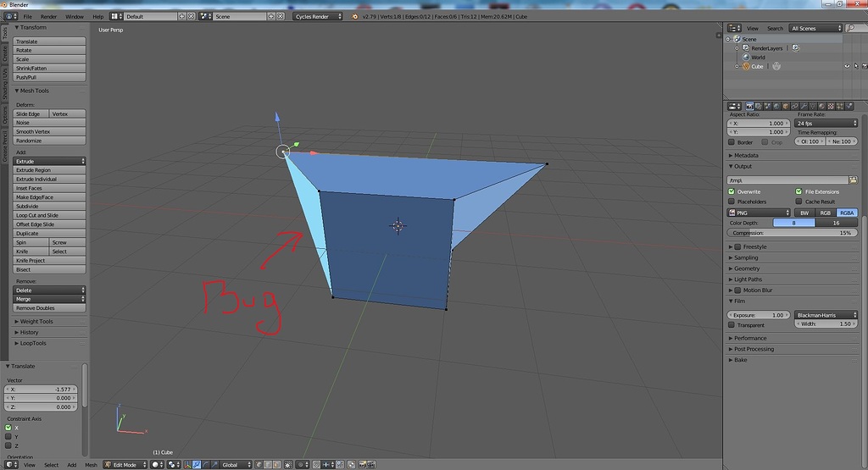Open the Cycles Render engine dropdown

(318, 17)
